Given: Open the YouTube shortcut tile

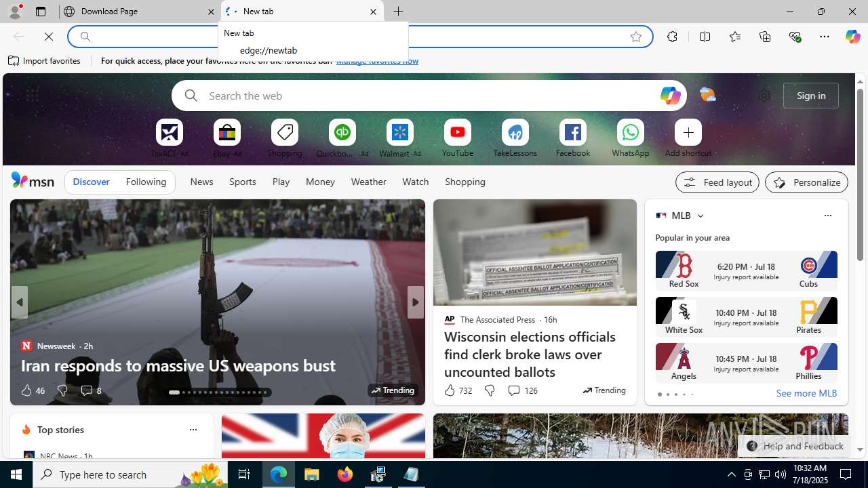Looking at the screenshot, I should [x=457, y=133].
